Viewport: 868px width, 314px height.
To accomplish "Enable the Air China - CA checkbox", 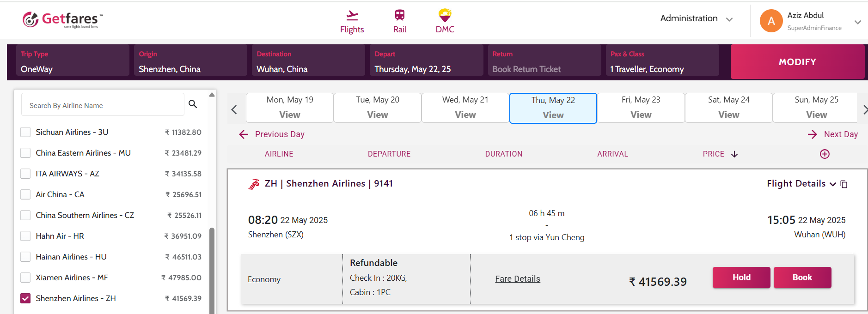I will (x=25, y=194).
